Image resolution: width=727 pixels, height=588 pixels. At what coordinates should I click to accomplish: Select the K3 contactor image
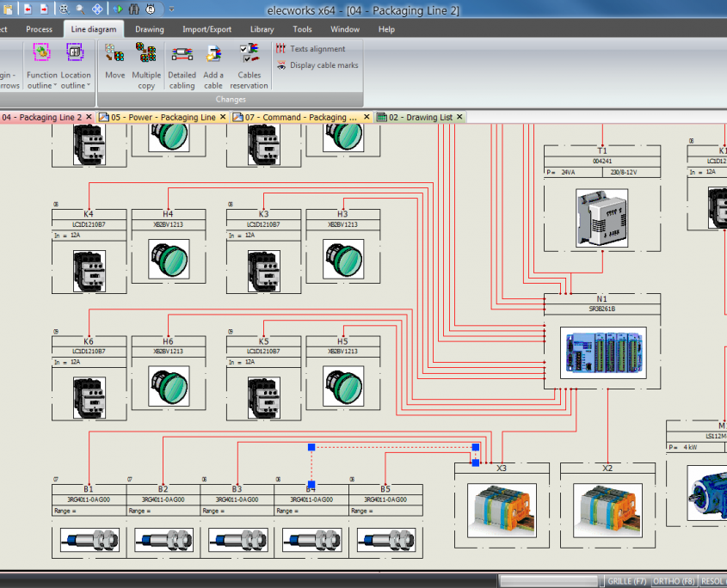tap(264, 271)
